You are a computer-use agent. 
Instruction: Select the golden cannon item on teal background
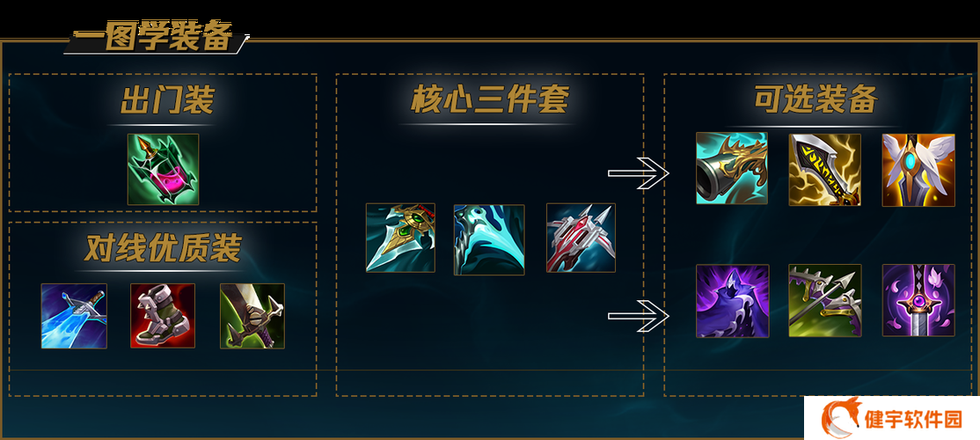click(x=732, y=169)
